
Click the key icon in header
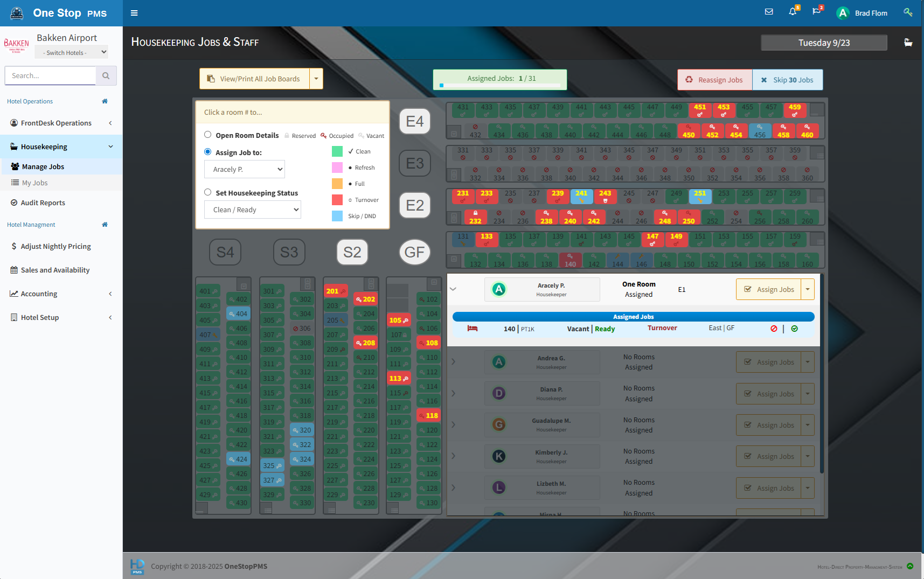(x=908, y=12)
